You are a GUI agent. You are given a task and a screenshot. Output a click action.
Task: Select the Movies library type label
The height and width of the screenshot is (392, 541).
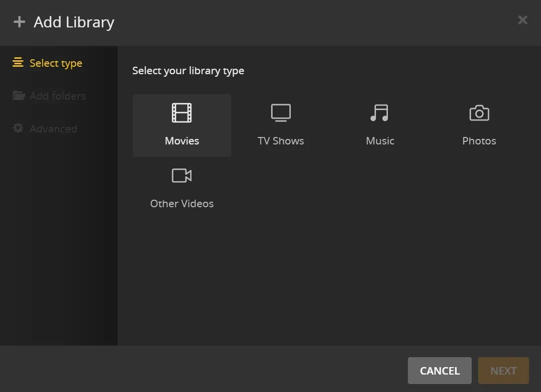click(181, 140)
